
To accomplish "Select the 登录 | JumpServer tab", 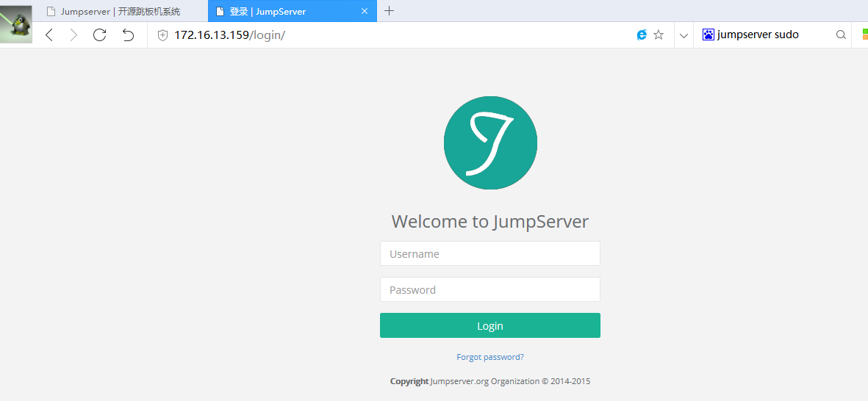I will tap(293, 11).
